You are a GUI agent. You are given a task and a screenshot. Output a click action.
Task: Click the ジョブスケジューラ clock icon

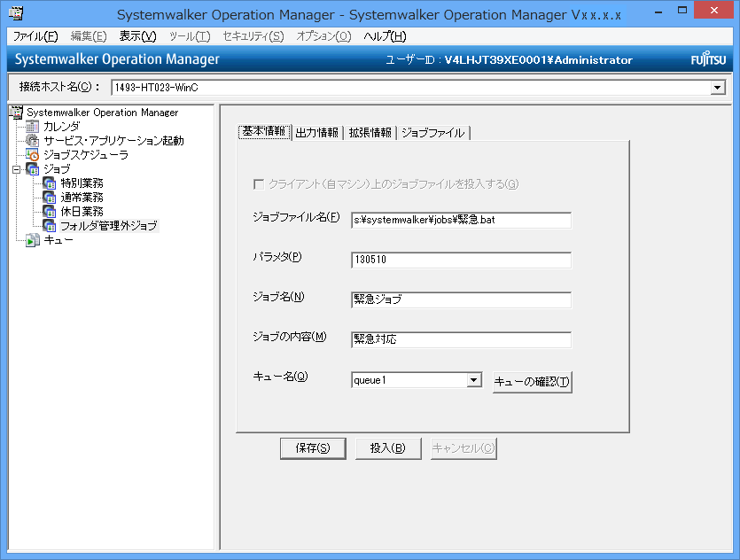33,155
